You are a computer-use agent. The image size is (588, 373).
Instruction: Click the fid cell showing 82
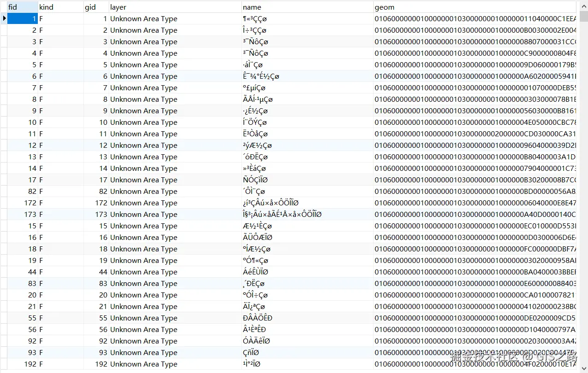(23, 191)
